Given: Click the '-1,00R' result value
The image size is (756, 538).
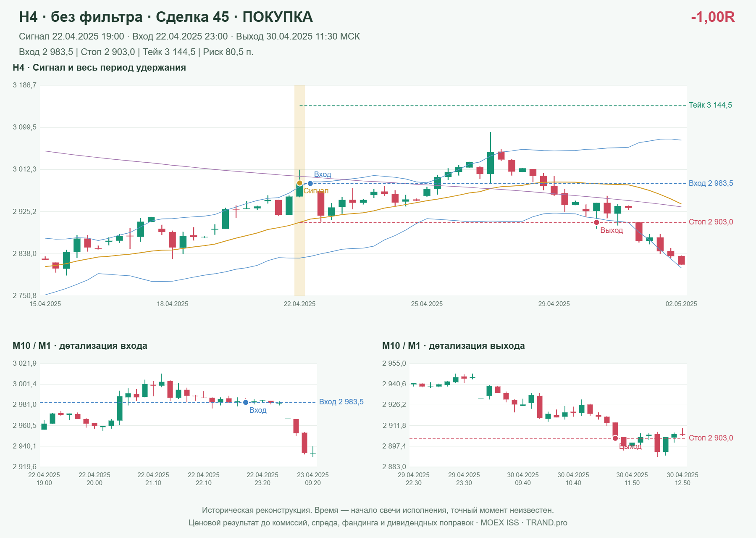Looking at the screenshot, I should [x=713, y=17].
